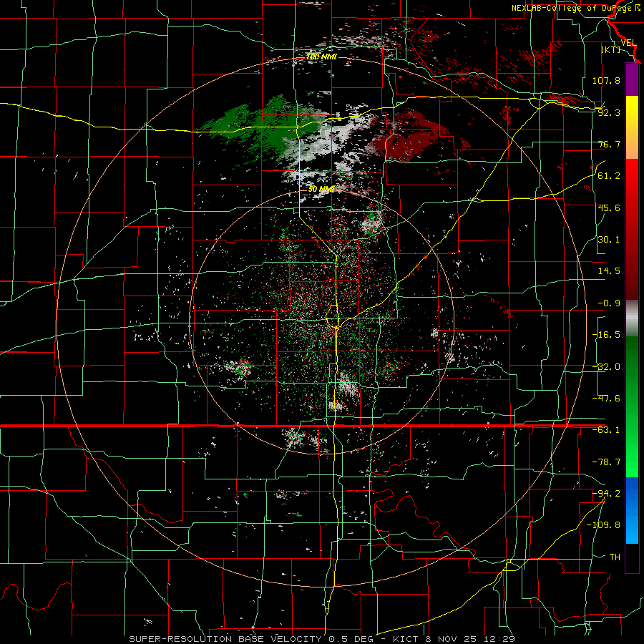Viewport: 644px width, 644px height.
Task: Select the -47.6 velocity scale value
Action: click(606, 399)
